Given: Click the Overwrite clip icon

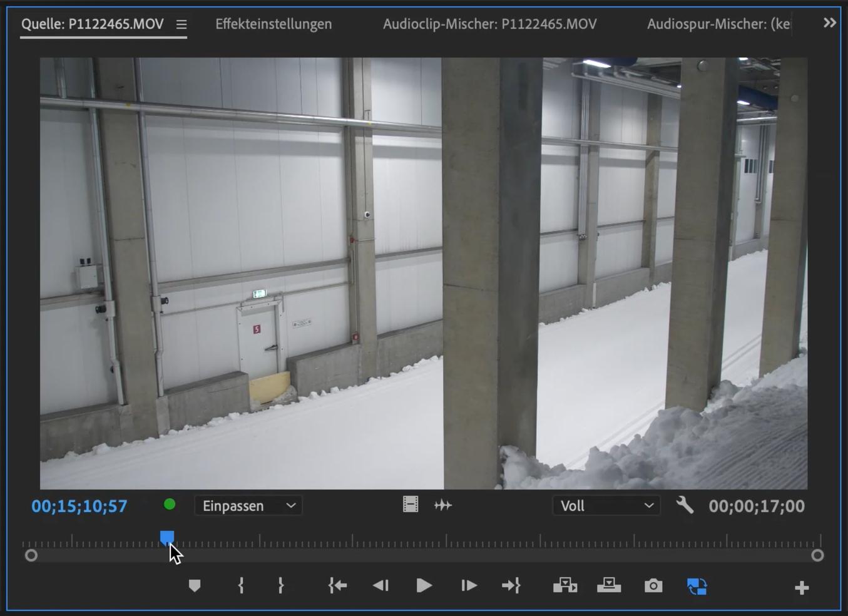Looking at the screenshot, I should (x=608, y=586).
